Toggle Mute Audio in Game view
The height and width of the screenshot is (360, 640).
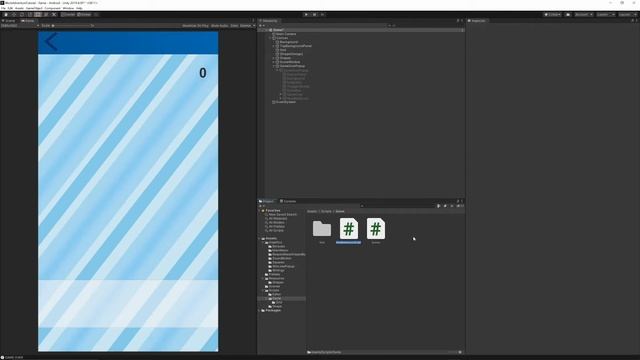coord(220,26)
